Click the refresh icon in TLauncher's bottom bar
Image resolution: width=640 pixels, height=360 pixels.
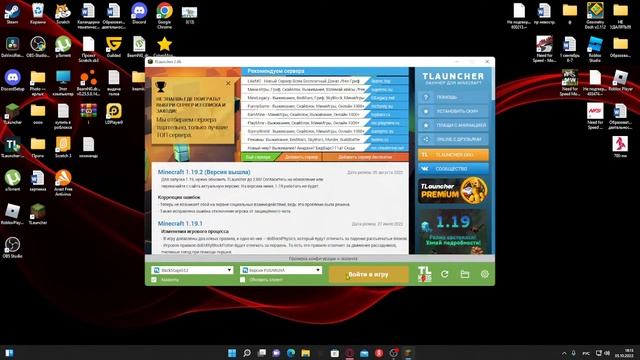tap(444, 274)
